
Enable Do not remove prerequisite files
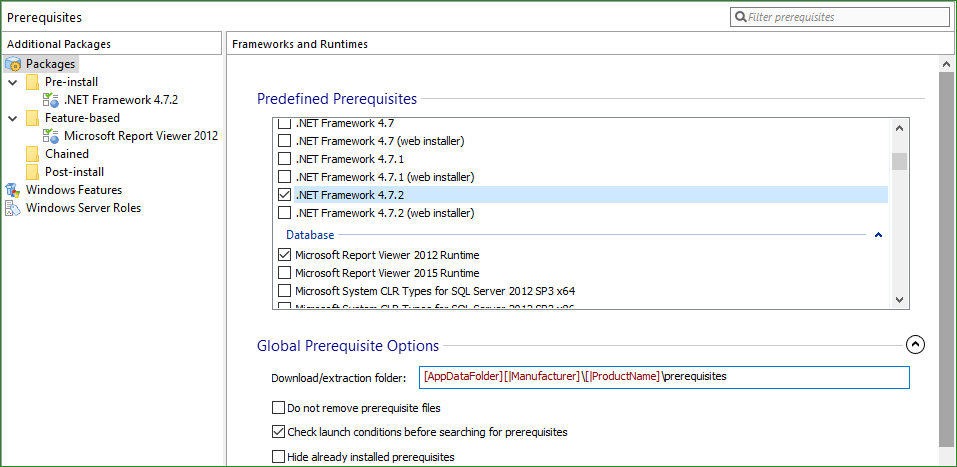[278, 408]
